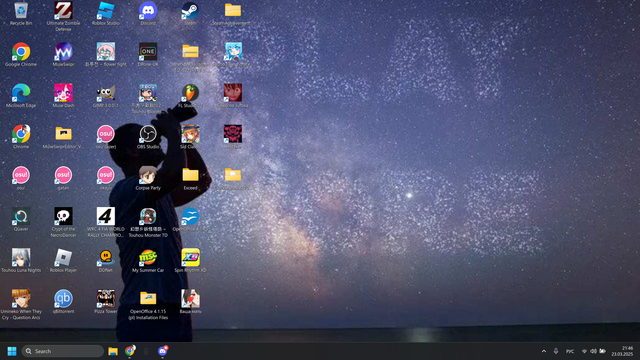
Task: Launch Google Chrome desktop shortcut
Action: click(x=21, y=54)
